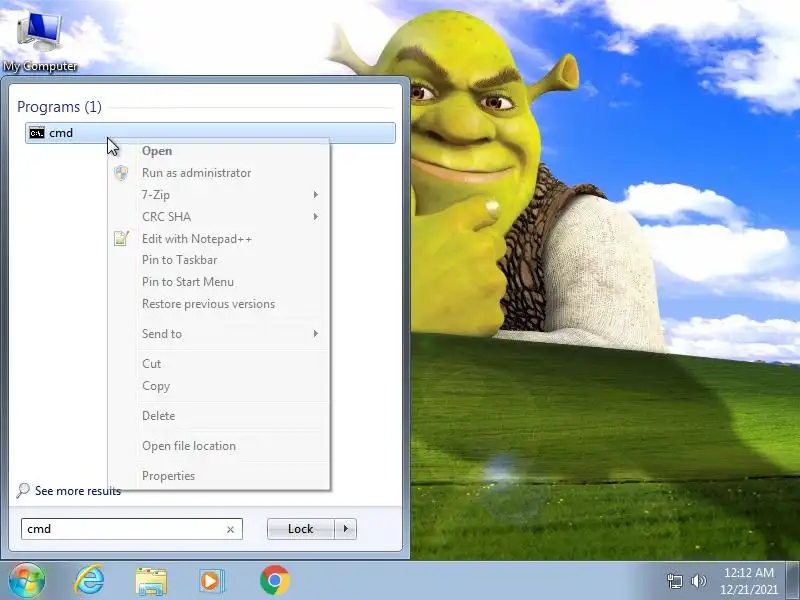Click the network status tray icon
Image resolution: width=800 pixels, height=600 pixels.
675,581
